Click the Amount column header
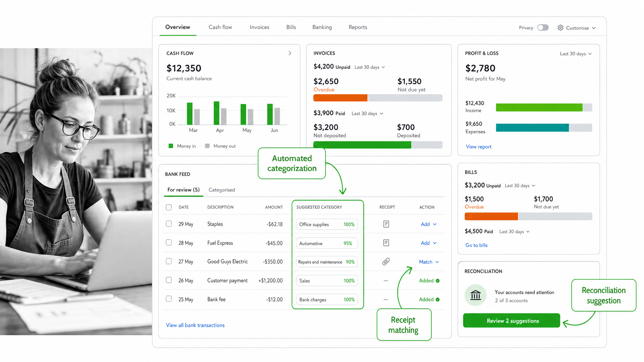Image resolution: width=644 pixels, height=362 pixels. tap(274, 207)
